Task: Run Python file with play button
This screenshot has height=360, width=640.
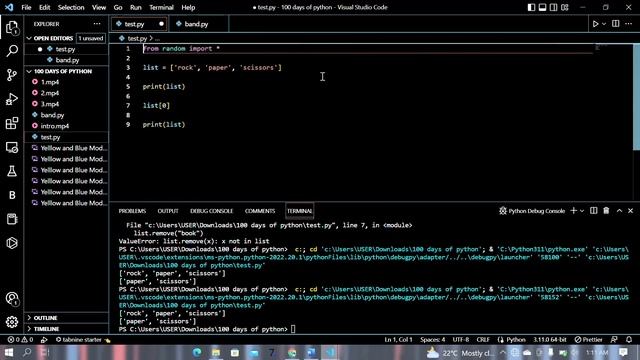Action: (x=596, y=24)
